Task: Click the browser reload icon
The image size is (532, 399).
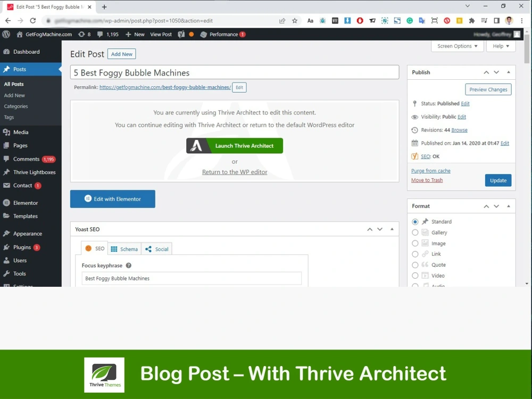Action: [x=33, y=21]
